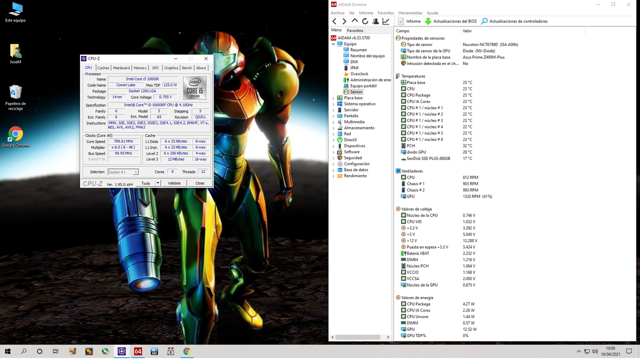Click the Validate button in CPU-Z
640x364 pixels.
(174, 183)
